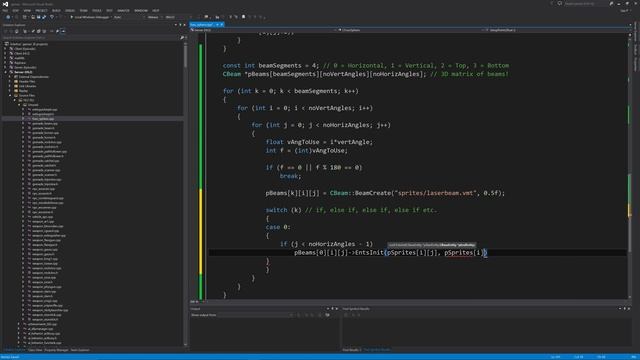Screen dimensions: 640x360
Task: Click the Solution Explorer vertical scrollbar thumb
Action: point(185,55)
